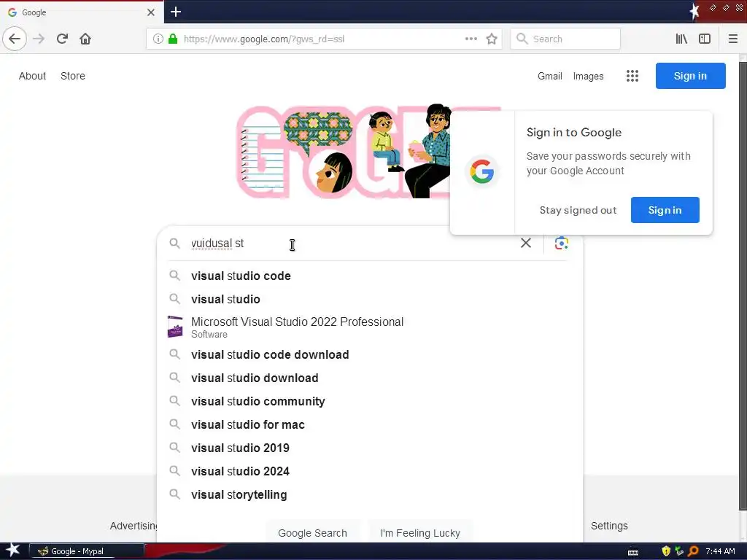Open Settings in the page footer

point(609,526)
